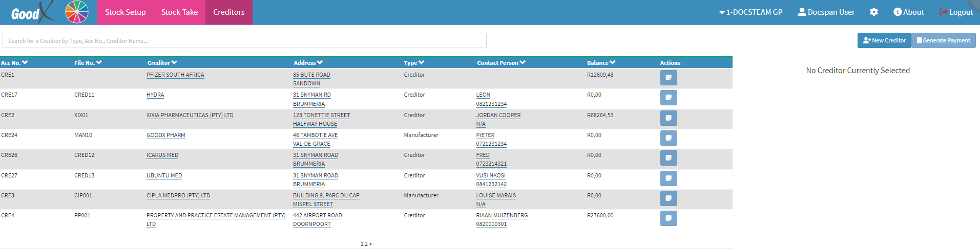Sort by Creditor column header

tap(162, 63)
